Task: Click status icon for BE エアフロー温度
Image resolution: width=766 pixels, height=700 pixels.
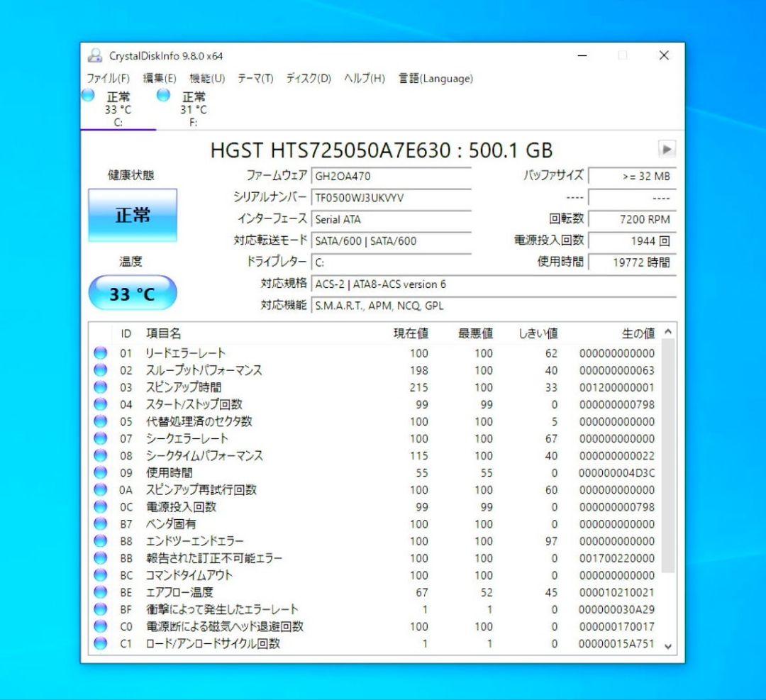Action: [x=100, y=592]
